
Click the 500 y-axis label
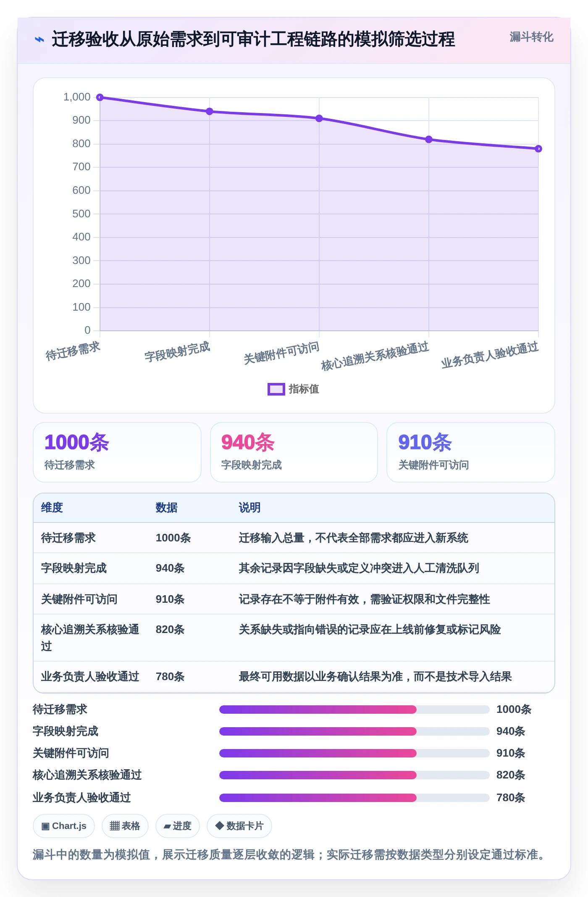pyautogui.click(x=81, y=214)
